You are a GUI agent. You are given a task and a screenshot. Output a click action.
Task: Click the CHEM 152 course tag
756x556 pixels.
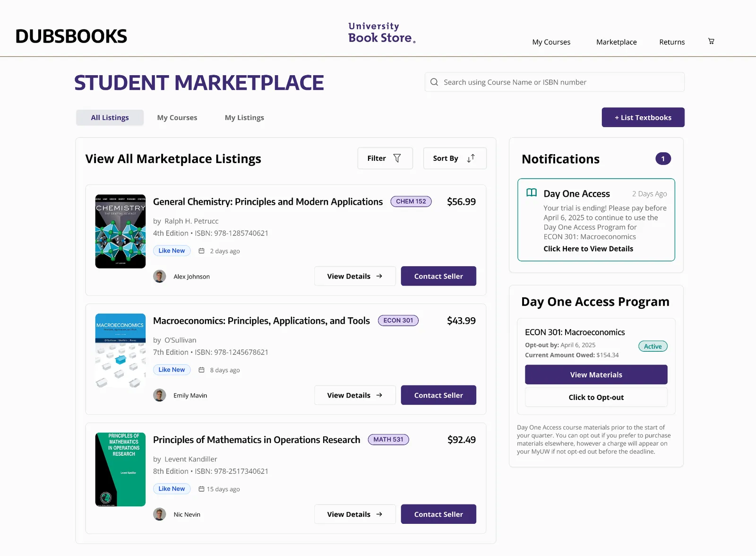[x=411, y=201]
